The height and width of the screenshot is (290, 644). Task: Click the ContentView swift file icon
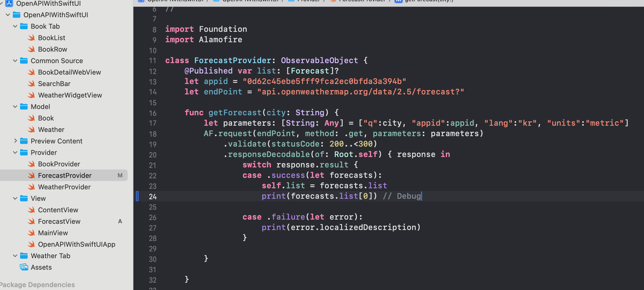(32, 210)
